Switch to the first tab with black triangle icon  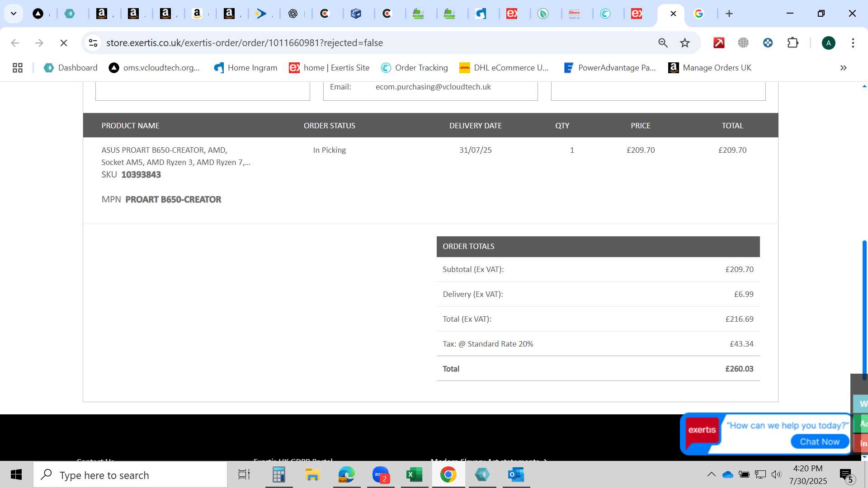[x=38, y=14]
